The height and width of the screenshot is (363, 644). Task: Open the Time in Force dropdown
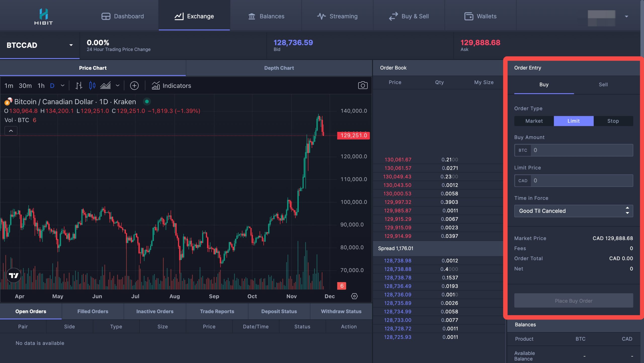[574, 211]
